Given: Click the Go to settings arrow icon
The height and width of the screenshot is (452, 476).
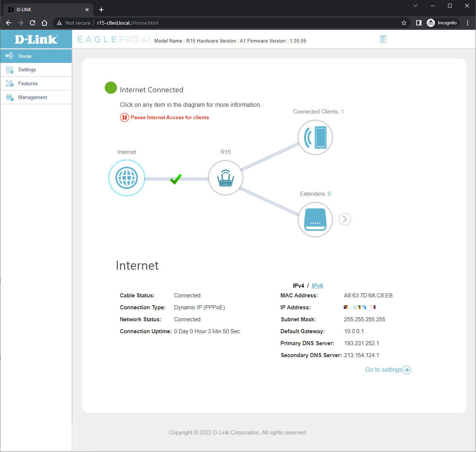Looking at the screenshot, I should 407,370.
